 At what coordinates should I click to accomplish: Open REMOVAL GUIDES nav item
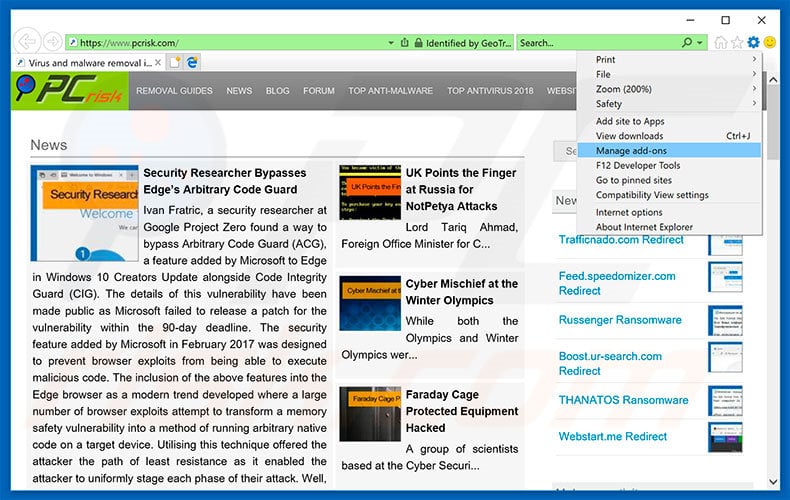pos(174,91)
